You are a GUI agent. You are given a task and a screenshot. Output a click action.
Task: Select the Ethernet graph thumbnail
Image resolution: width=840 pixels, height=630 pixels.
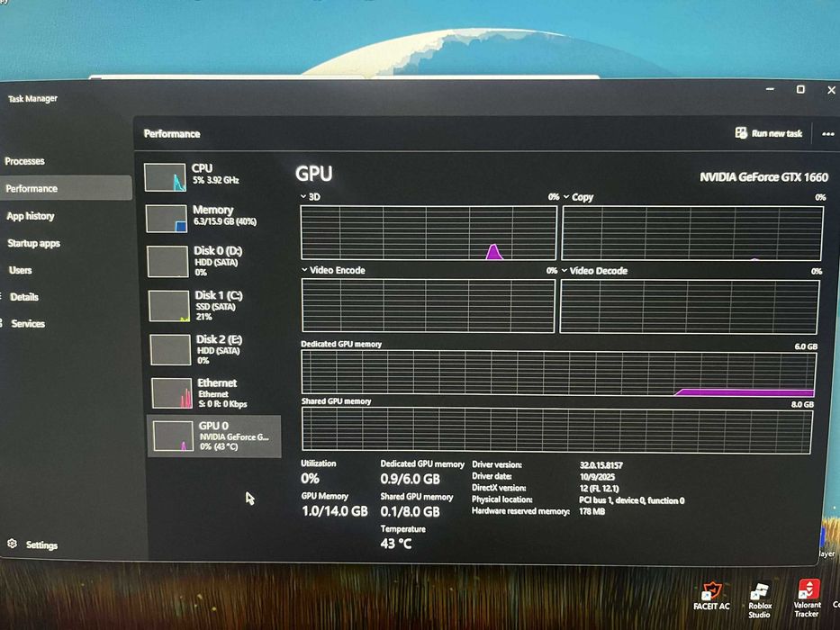point(171,392)
